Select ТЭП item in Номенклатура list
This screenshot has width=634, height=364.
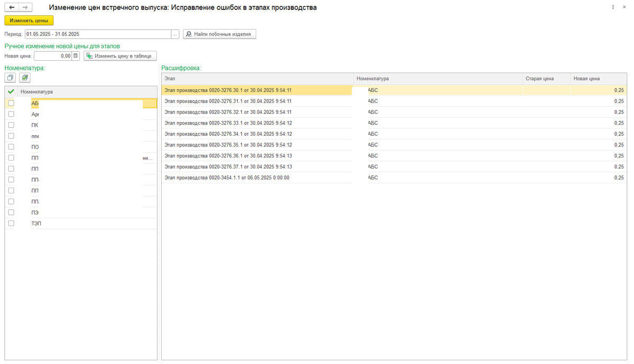pyautogui.click(x=87, y=223)
